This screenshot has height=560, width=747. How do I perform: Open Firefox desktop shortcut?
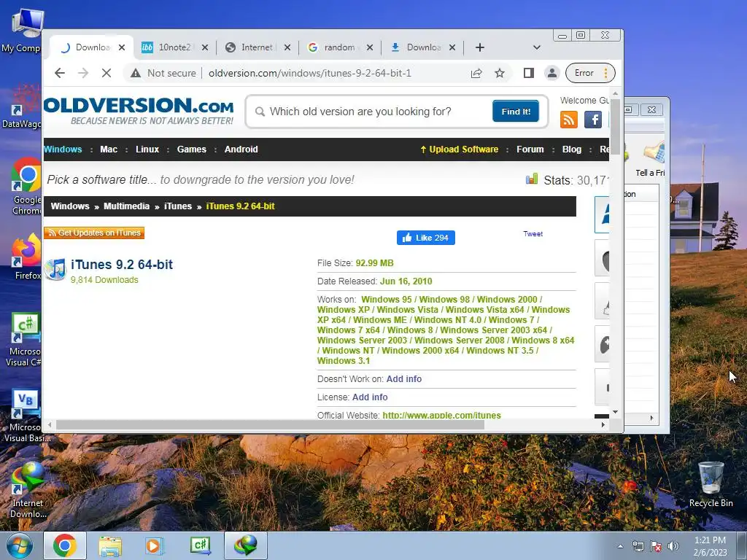(x=26, y=257)
